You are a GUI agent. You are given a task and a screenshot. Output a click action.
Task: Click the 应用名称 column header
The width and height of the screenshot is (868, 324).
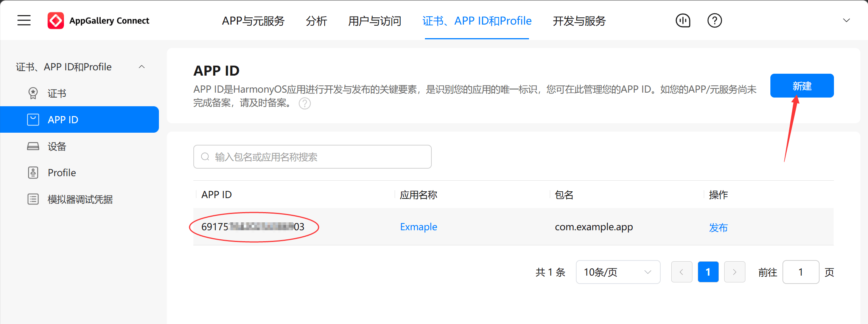(418, 195)
